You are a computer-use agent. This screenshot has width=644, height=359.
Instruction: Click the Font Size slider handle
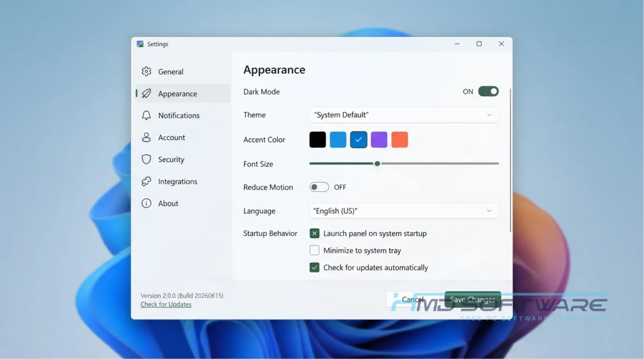pyautogui.click(x=377, y=164)
